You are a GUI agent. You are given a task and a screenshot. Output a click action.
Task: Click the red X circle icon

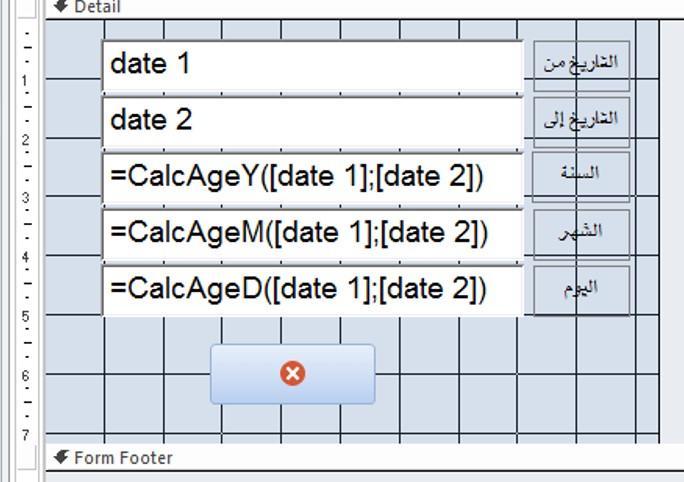tap(292, 373)
